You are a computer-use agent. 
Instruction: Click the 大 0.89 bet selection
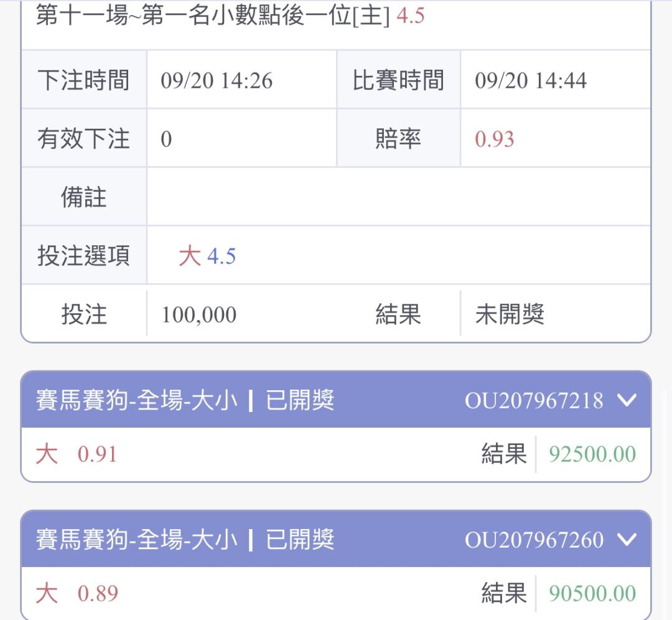click(77, 593)
